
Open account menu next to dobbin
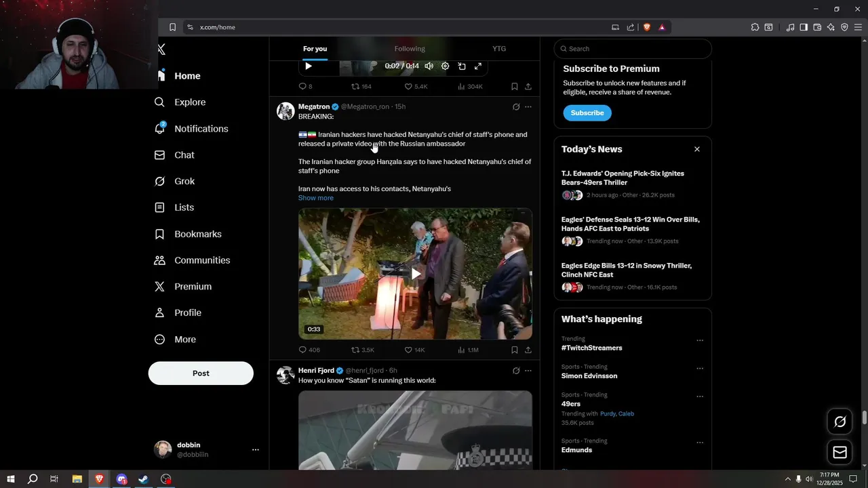[256, 449]
